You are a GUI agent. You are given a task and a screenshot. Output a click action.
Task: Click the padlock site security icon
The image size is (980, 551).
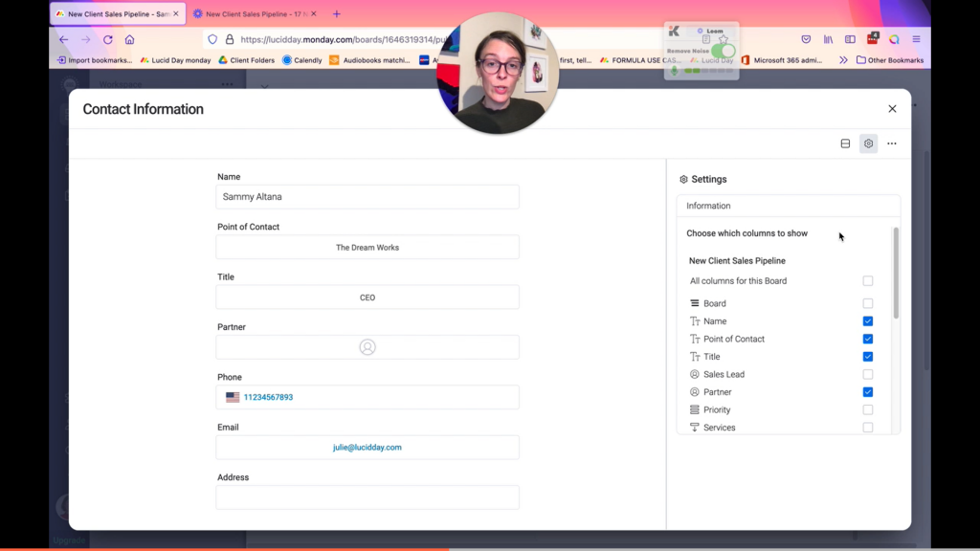pos(230,39)
